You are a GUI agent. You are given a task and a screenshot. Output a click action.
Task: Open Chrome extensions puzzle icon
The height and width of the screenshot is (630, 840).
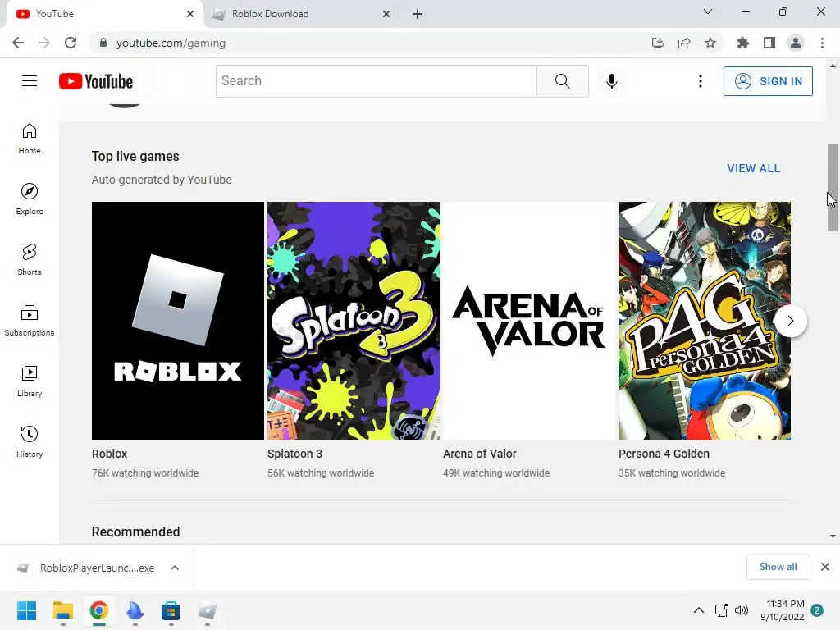click(x=743, y=43)
